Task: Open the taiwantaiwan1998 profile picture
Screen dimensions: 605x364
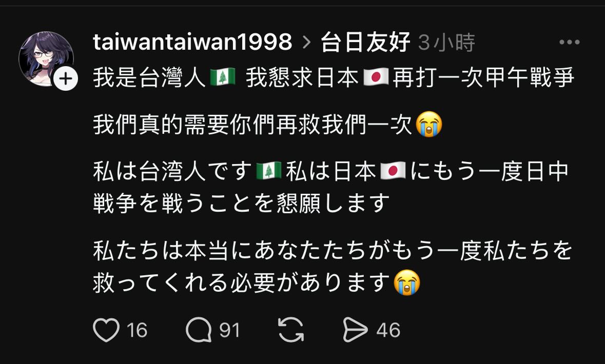Action: click(46, 58)
